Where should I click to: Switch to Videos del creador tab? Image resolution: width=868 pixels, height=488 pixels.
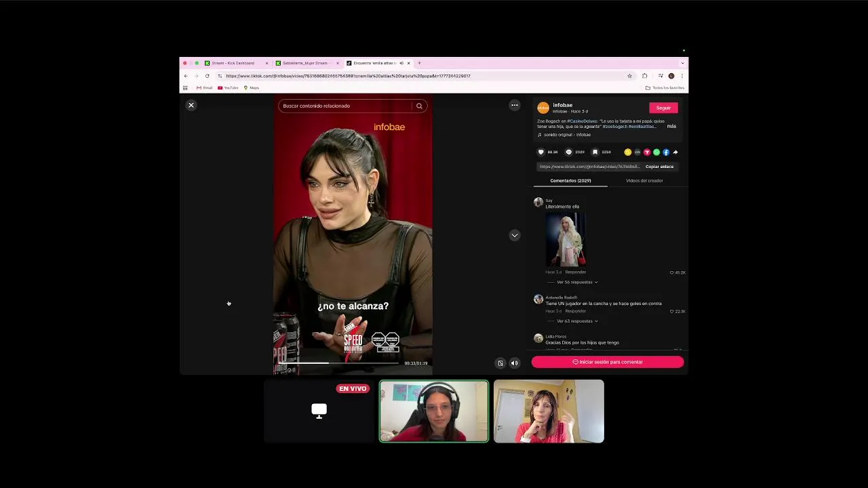click(644, 181)
